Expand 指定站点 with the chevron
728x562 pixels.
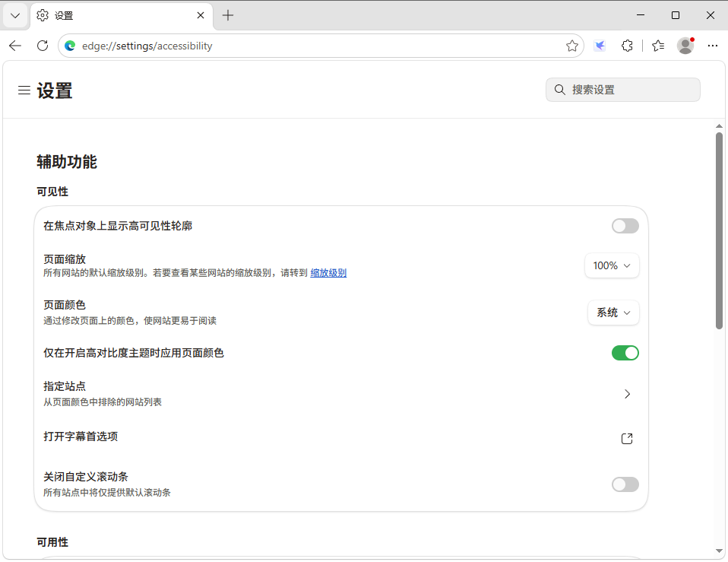pyautogui.click(x=627, y=394)
